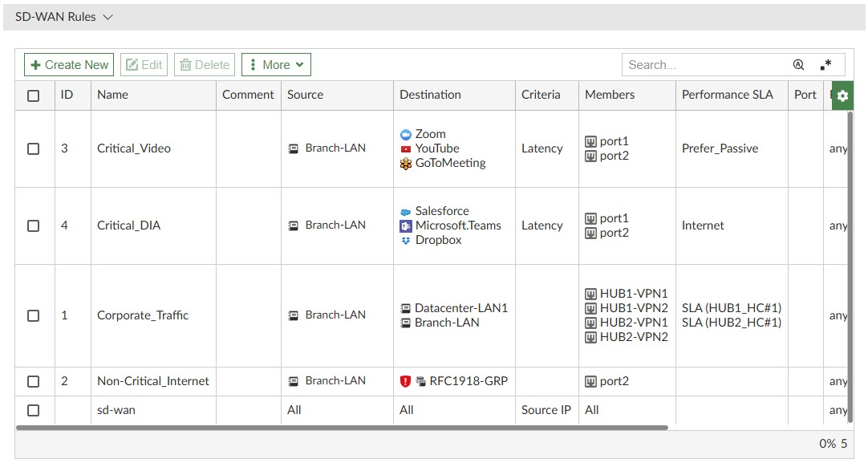Screen dimensions: 868x463
Task: Click the Create New button
Action: pyautogui.click(x=68, y=64)
